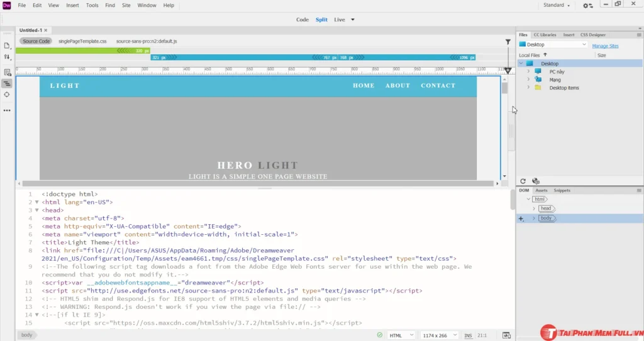Switch to Split view
644x341 pixels.
(321, 19)
